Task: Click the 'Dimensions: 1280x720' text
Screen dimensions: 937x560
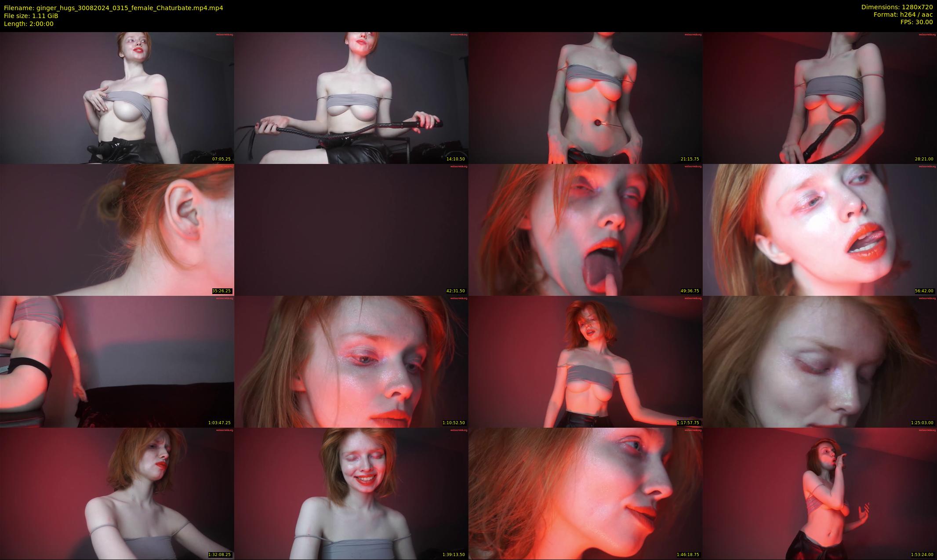Action: coord(897,7)
